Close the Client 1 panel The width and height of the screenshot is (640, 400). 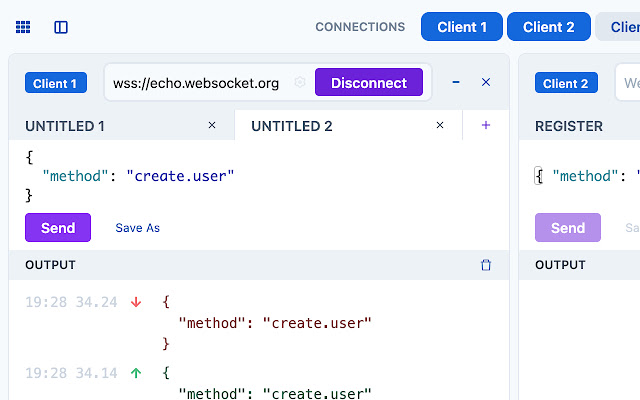pyautogui.click(x=486, y=82)
